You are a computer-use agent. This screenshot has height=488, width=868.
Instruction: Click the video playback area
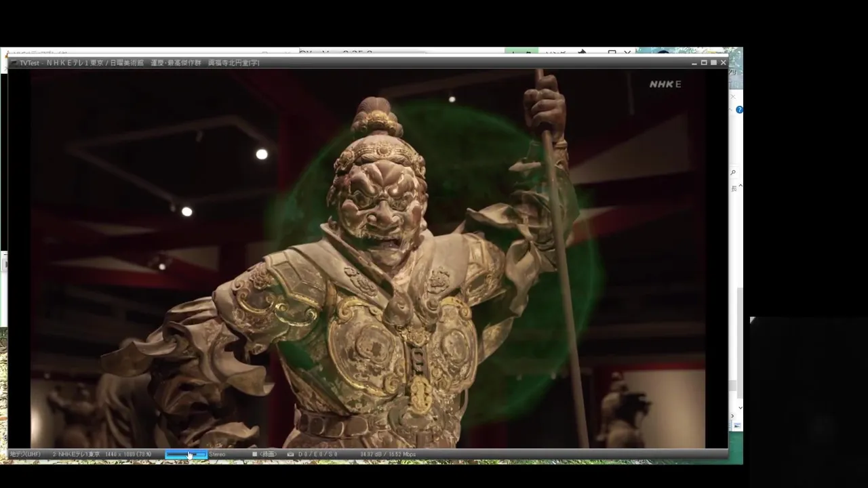[x=367, y=258]
